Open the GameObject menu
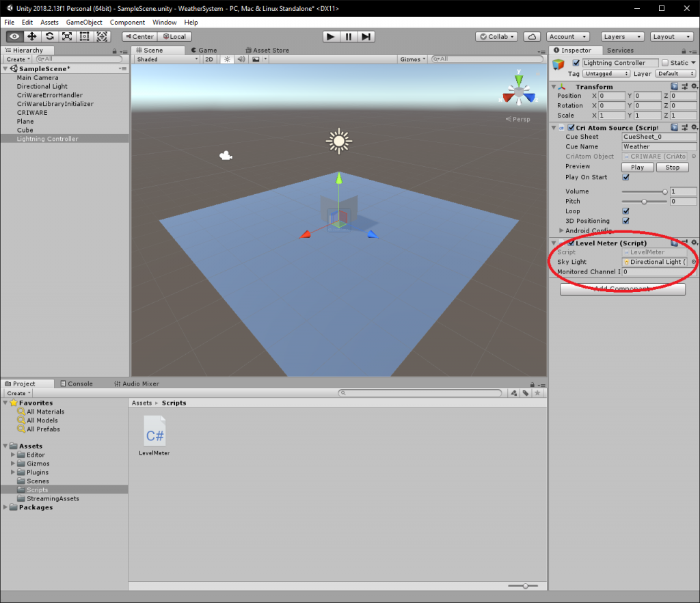This screenshot has width=700, height=603. (x=85, y=22)
